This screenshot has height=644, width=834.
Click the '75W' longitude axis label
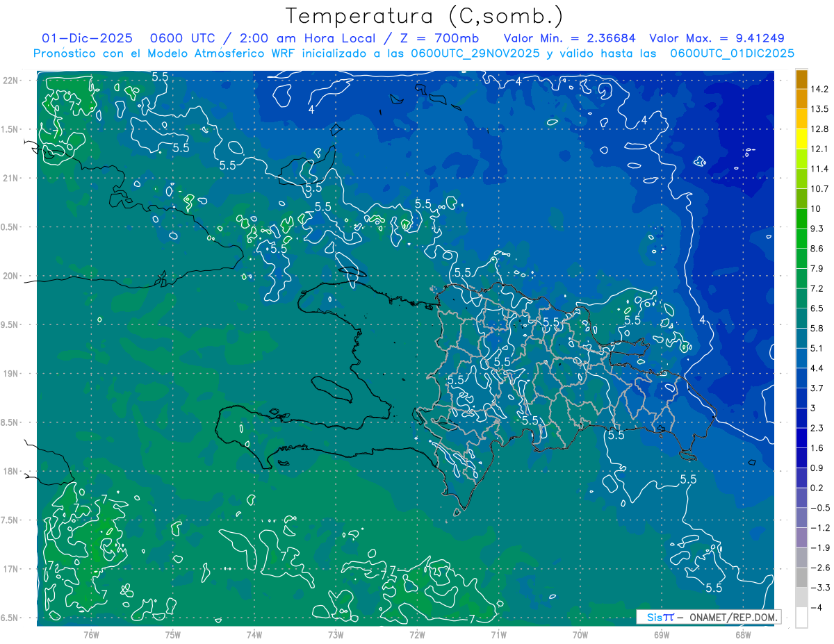(x=172, y=635)
